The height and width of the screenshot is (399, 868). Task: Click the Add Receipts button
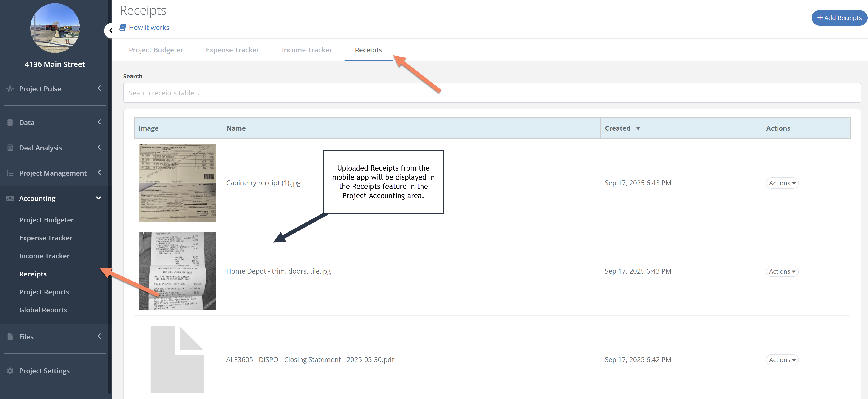839,18
